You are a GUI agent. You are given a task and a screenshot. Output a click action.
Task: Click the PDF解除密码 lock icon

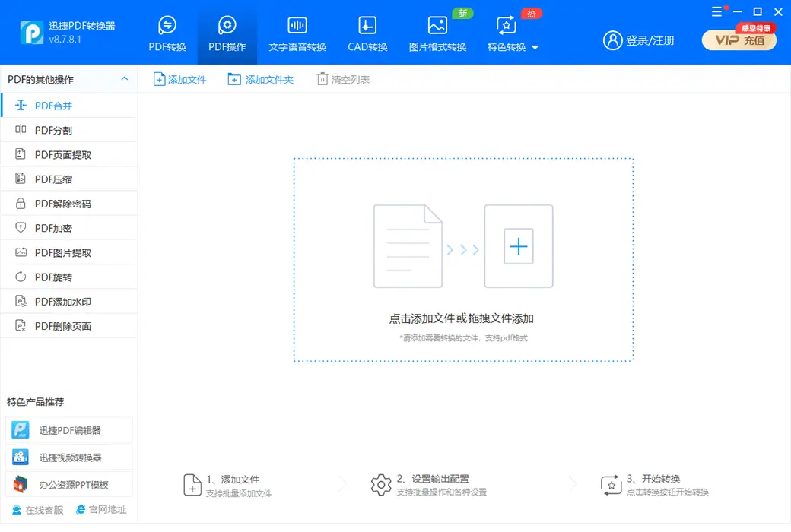pos(21,203)
